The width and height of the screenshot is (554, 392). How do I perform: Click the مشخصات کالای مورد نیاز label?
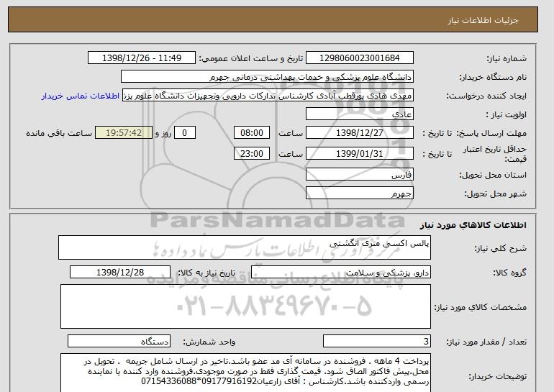(480, 307)
